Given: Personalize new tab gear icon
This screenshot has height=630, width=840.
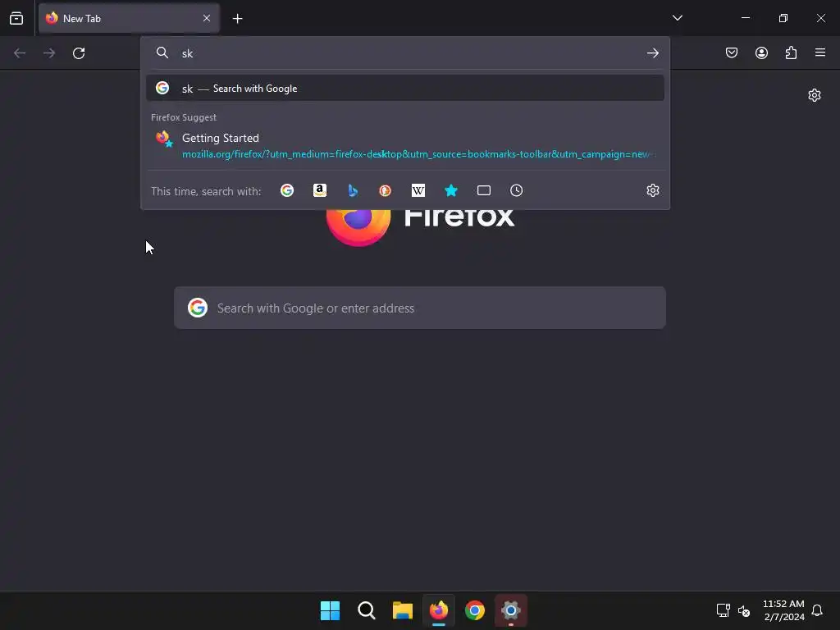Looking at the screenshot, I should click(x=815, y=95).
